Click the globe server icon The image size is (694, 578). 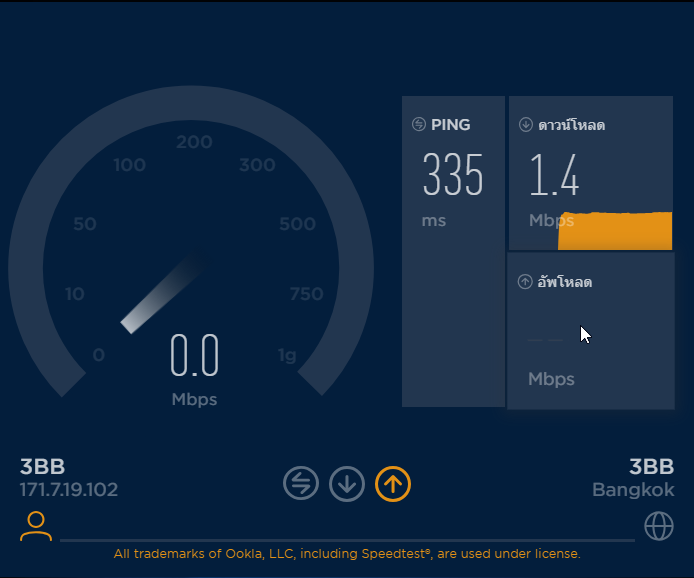[659, 526]
